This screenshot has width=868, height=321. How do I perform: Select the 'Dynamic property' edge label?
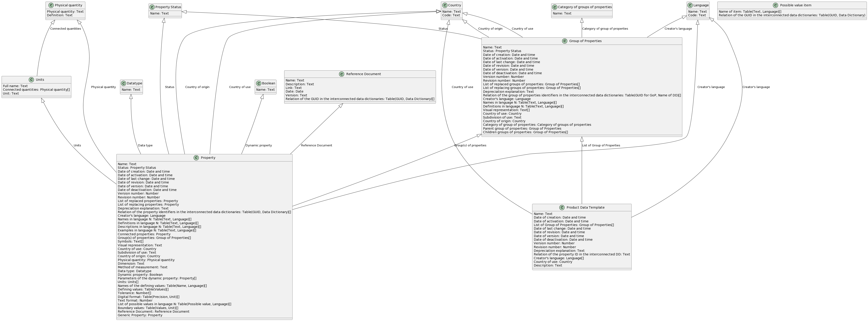[258, 146]
